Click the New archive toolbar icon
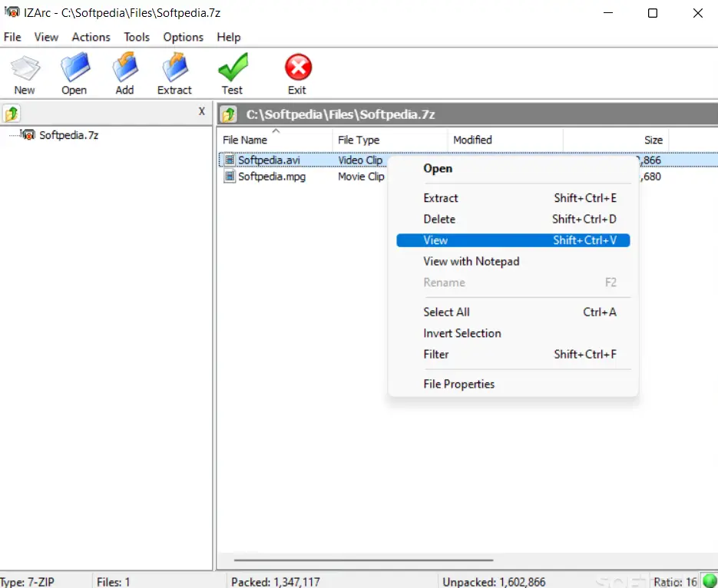 click(25, 69)
